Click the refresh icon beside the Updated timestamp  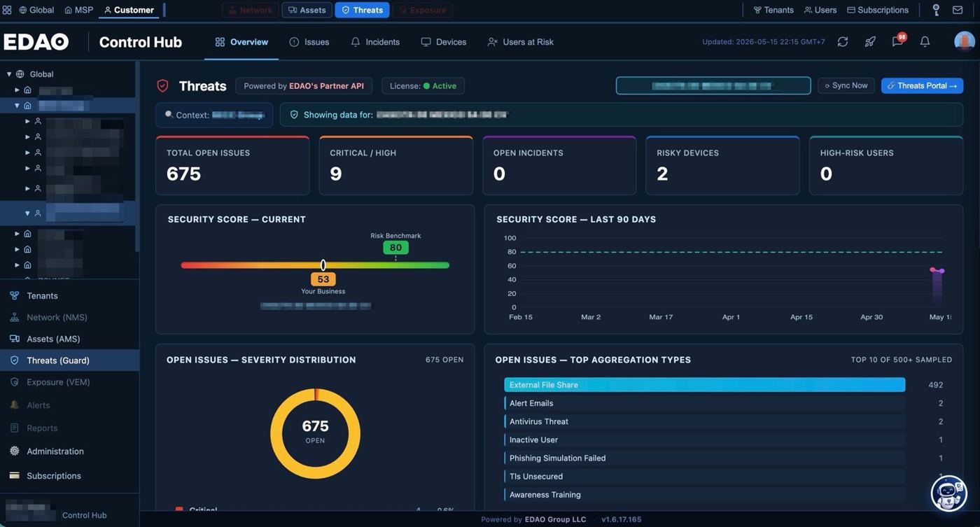[x=843, y=42]
